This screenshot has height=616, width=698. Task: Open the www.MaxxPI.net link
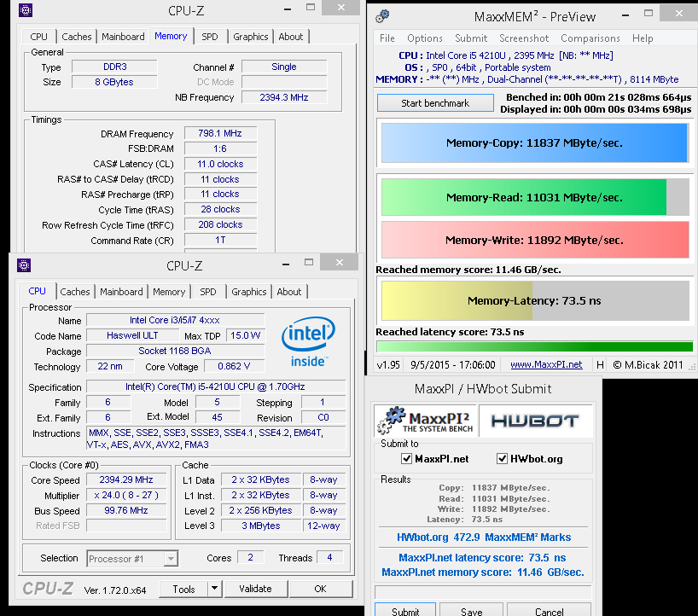coord(546,364)
